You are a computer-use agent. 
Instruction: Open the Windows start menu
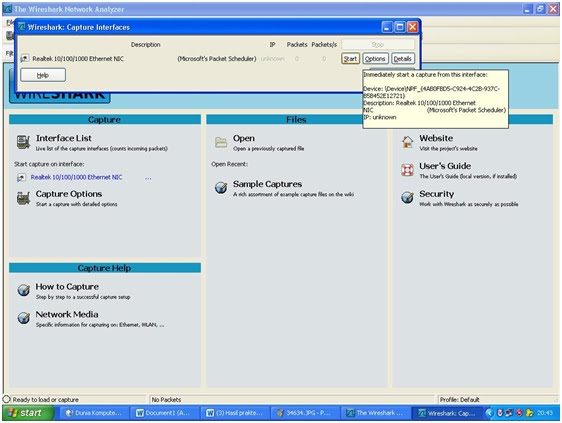(x=28, y=413)
